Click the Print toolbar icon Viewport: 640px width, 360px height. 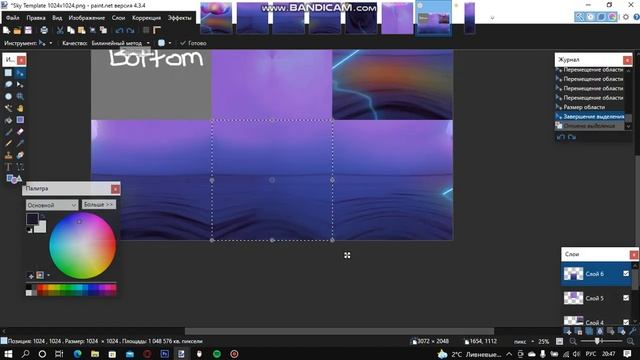click(44, 30)
